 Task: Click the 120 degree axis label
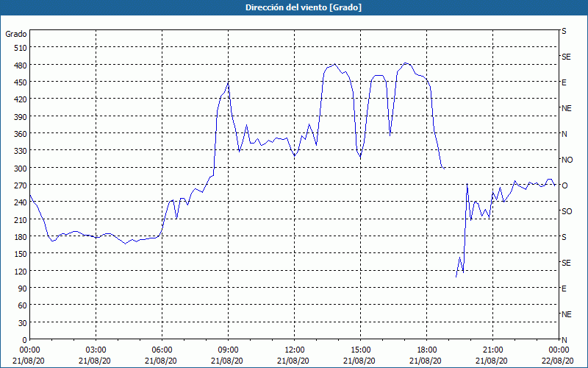(21, 272)
